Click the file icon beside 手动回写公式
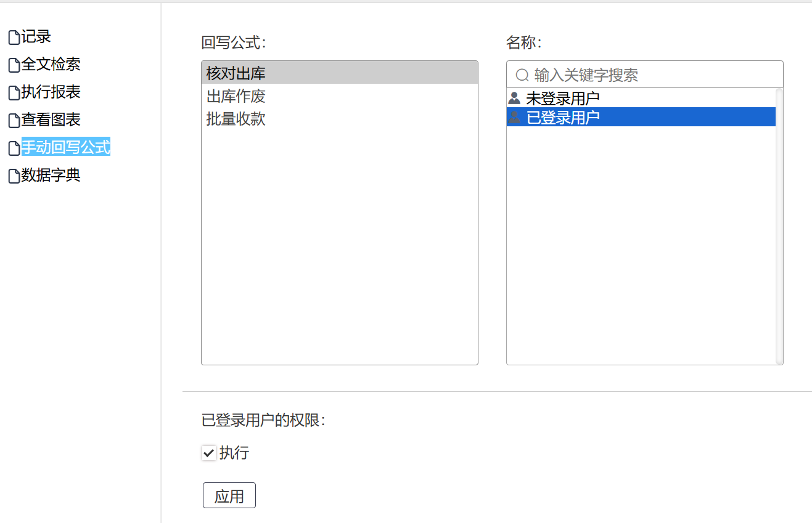The image size is (812, 523). [x=14, y=148]
